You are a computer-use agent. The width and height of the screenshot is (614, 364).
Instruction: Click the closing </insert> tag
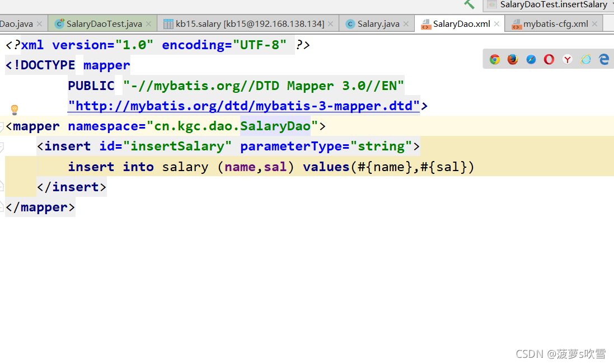[x=71, y=187]
